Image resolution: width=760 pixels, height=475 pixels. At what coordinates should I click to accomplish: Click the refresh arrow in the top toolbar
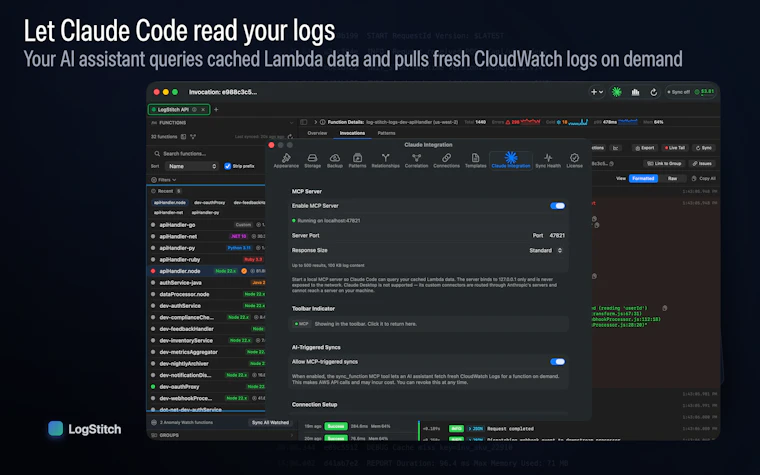point(653,92)
